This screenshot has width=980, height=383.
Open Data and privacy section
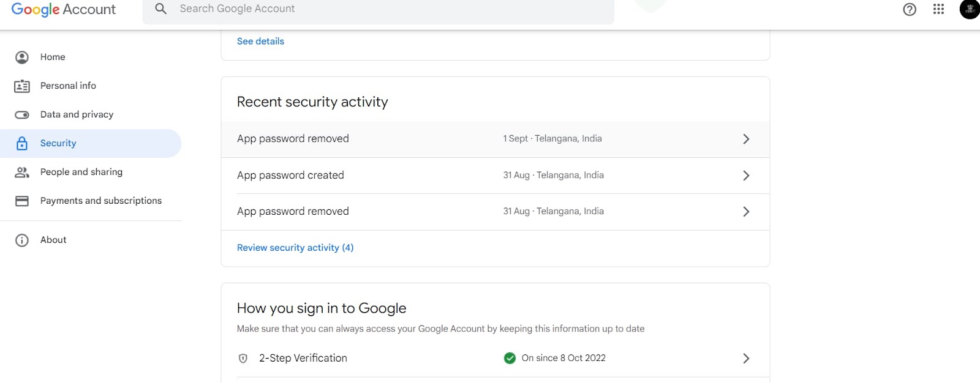click(x=91, y=114)
